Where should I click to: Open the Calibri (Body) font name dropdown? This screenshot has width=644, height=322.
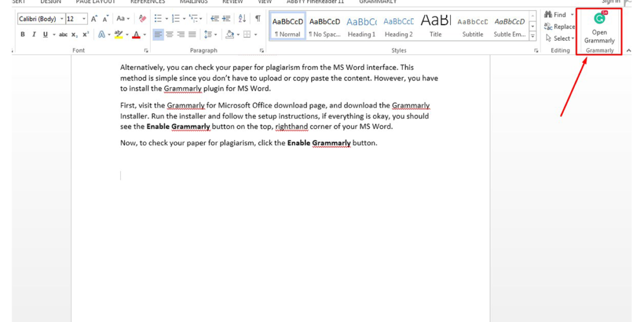(62, 19)
